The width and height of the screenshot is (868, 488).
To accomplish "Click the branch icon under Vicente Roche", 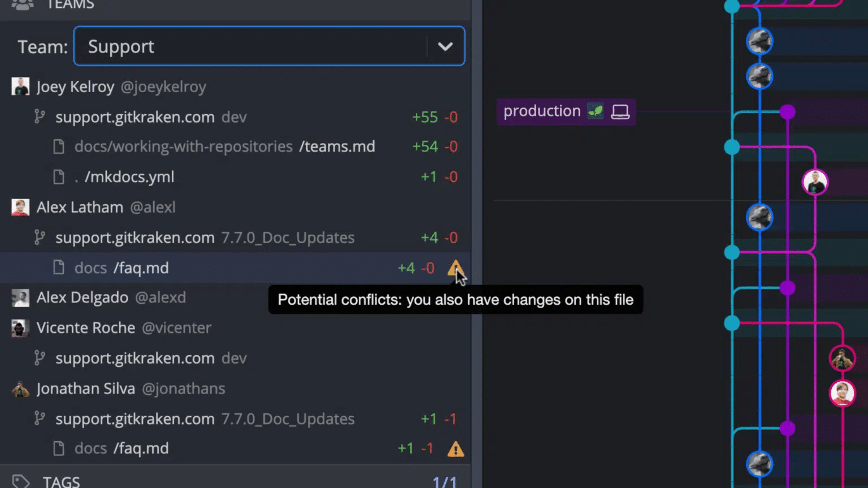I will point(40,357).
